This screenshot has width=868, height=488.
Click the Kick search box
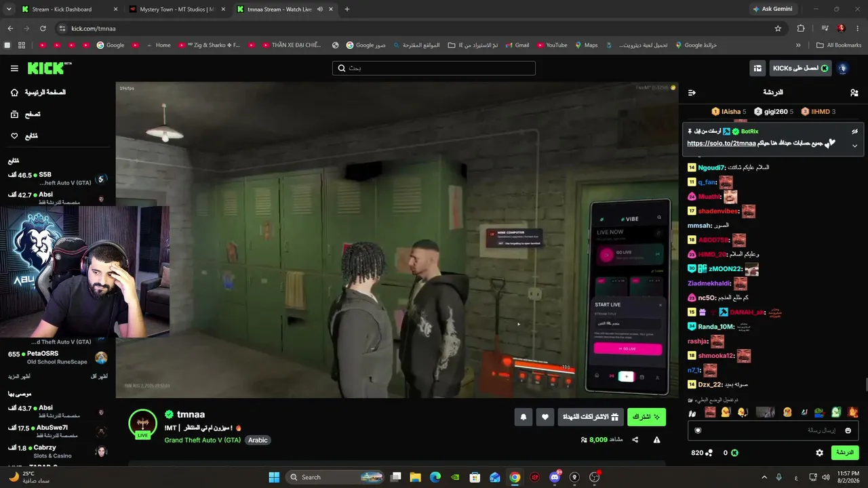pos(434,68)
